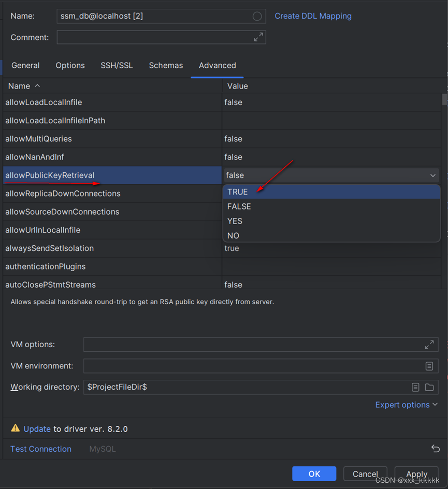
Task: Open the SSH/SSL tab
Action: tap(116, 65)
